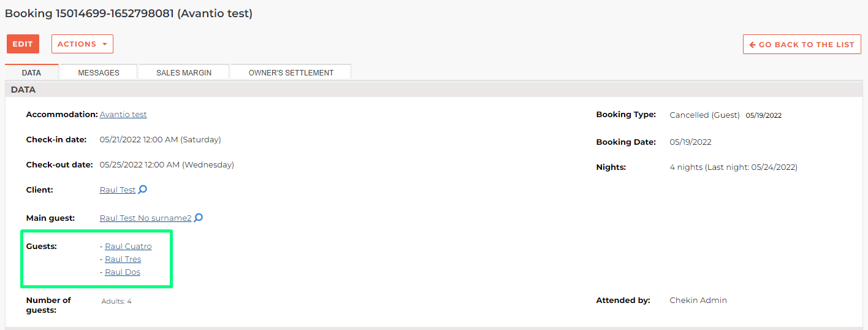The width and height of the screenshot is (868, 330).
Task: Open main guest Raul Test No surname2
Action: (x=145, y=218)
